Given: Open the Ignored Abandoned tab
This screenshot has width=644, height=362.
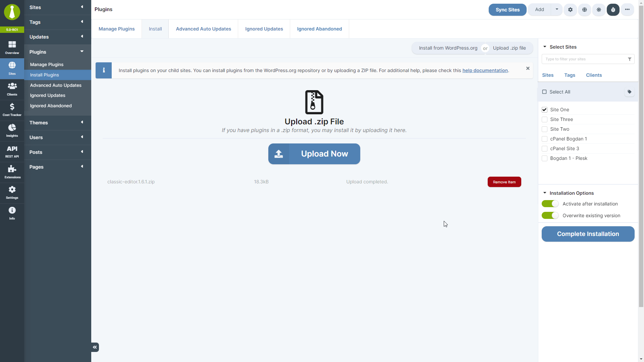Looking at the screenshot, I should click(319, 29).
